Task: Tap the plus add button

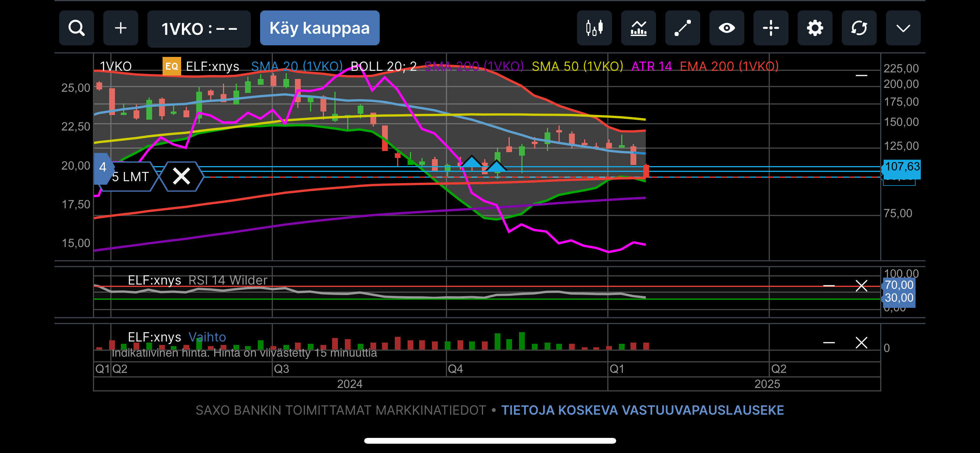Action: click(120, 28)
